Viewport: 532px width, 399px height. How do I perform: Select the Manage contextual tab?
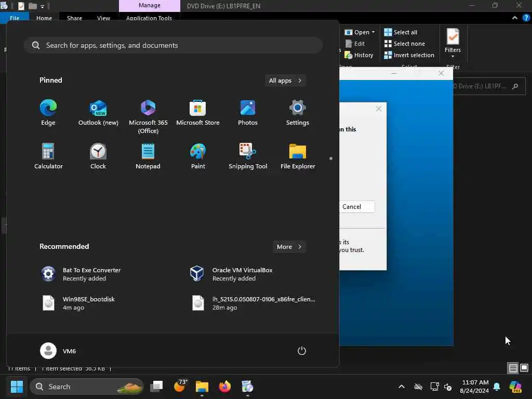[150, 5]
